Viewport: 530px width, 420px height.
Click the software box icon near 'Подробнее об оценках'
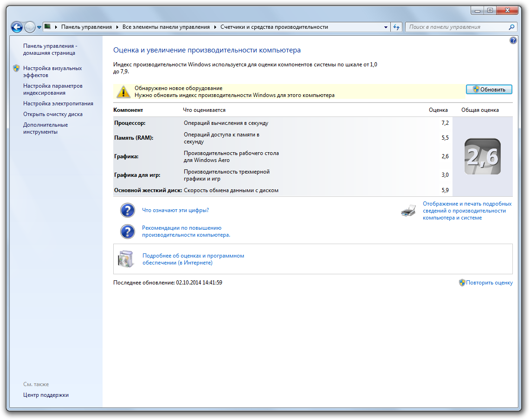click(x=125, y=259)
